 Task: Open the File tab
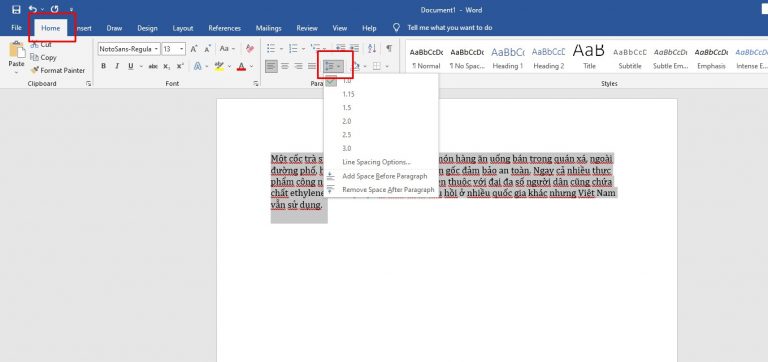click(16, 28)
